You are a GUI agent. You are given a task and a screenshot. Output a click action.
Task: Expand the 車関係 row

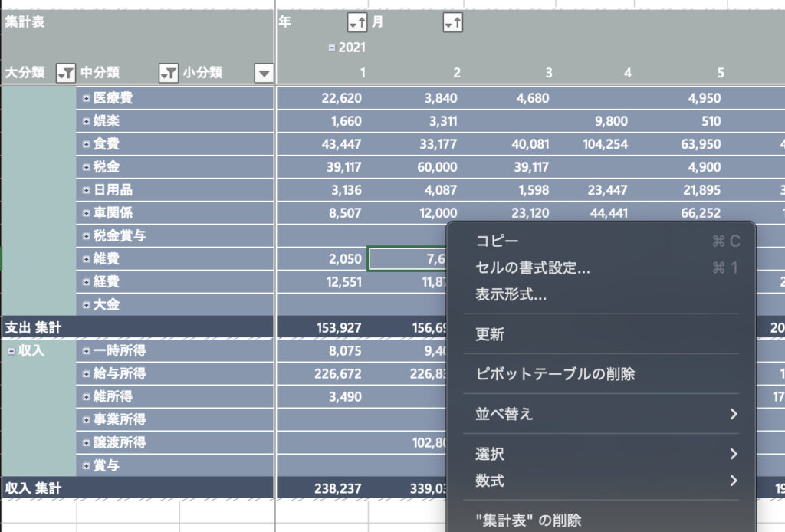[x=87, y=213]
